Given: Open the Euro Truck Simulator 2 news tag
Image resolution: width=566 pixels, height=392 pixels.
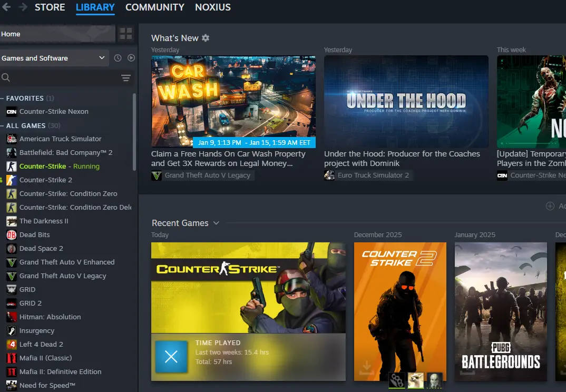Looking at the screenshot, I should click(x=368, y=175).
